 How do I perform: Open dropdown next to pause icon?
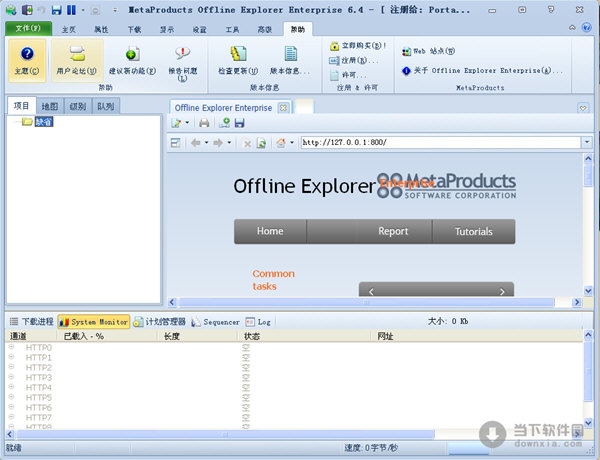pyautogui.click(x=83, y=10)
